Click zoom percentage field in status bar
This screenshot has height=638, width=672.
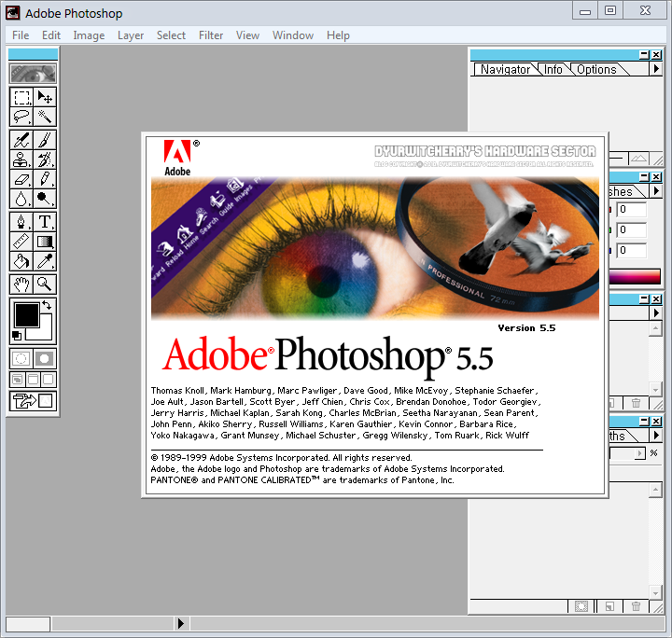click(28, 624)
